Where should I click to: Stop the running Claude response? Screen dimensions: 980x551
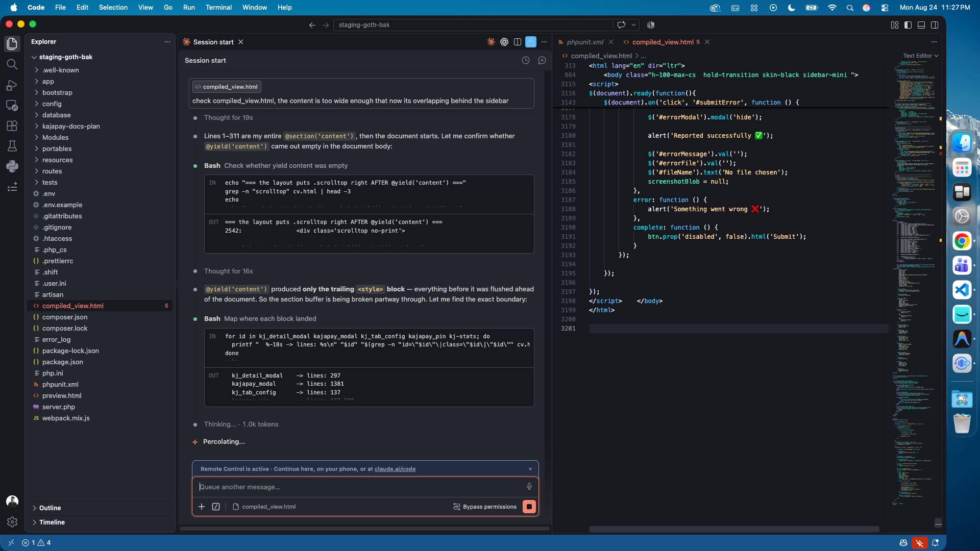[529, 507]
